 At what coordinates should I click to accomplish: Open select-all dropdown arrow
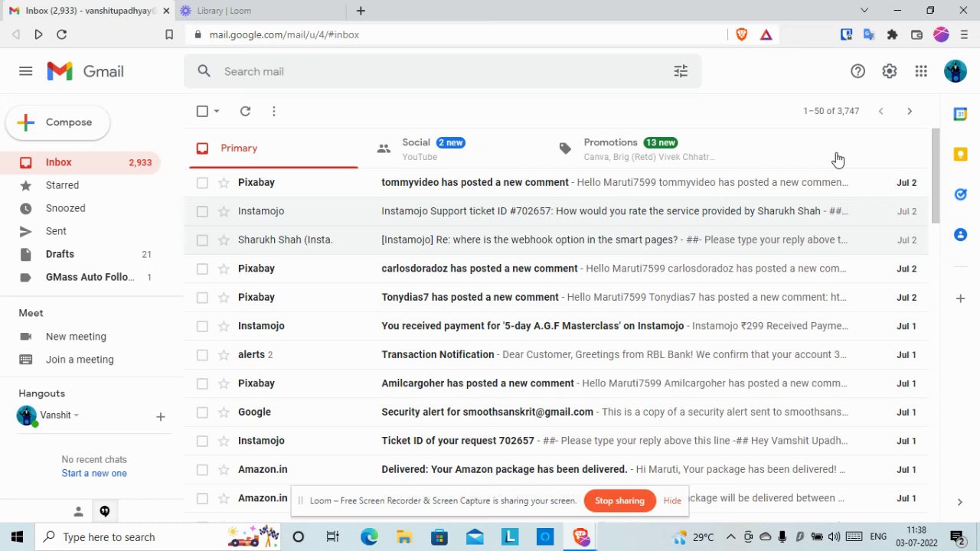(217, 111)
